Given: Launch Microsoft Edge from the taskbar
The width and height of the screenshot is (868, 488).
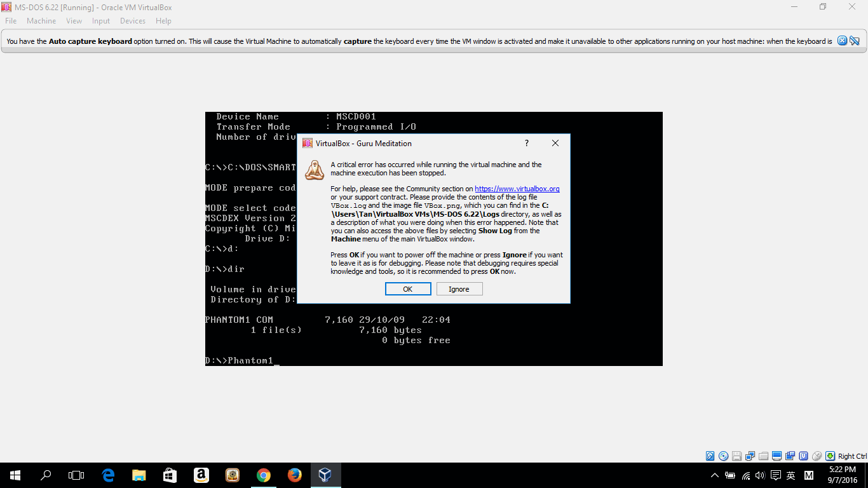Looking at the screenshot, I should (x=108, y=475).
